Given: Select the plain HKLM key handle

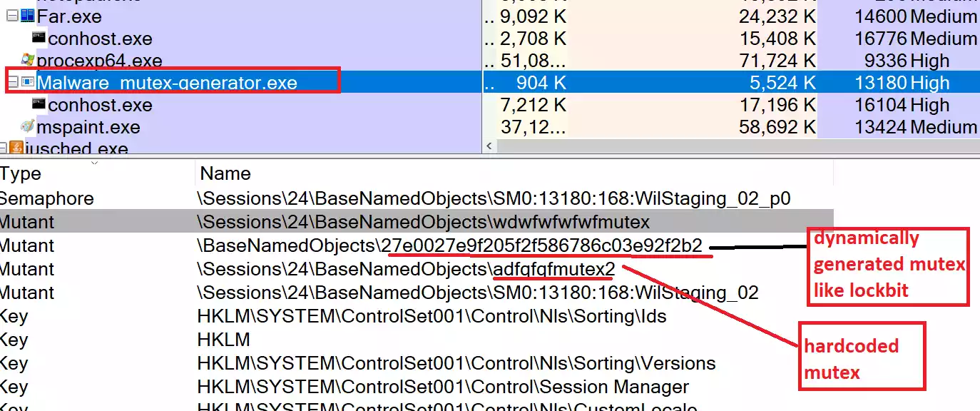Looking at the screenshot, I should [417, 339].
